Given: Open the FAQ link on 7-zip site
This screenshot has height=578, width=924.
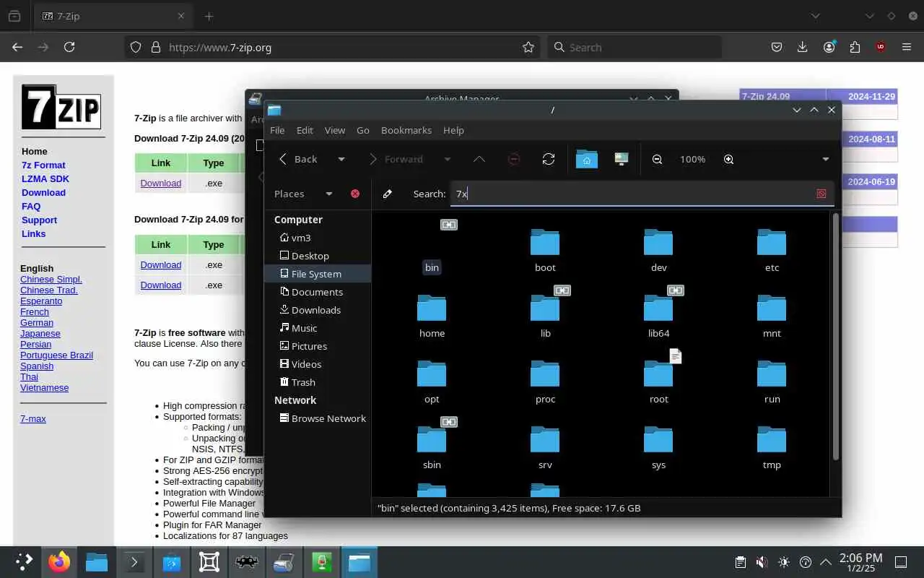Looking at the screenshot, I should (31, 206).
